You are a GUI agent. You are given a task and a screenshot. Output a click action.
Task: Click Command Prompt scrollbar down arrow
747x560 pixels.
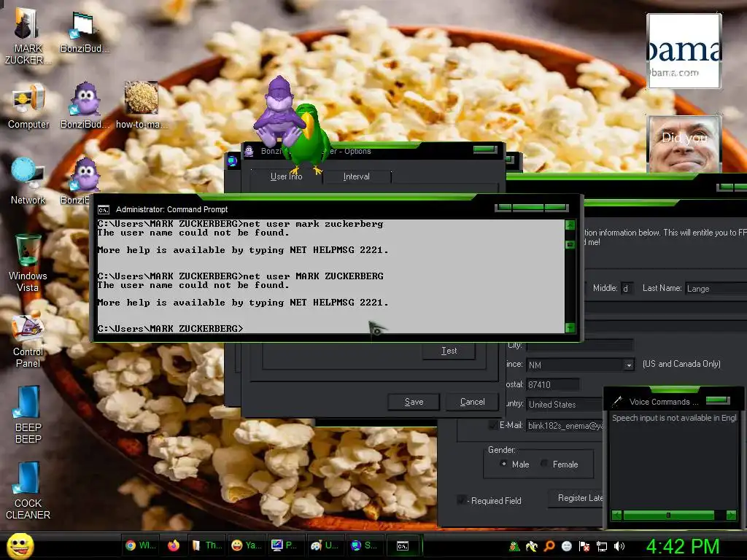[x=570, y=327]
